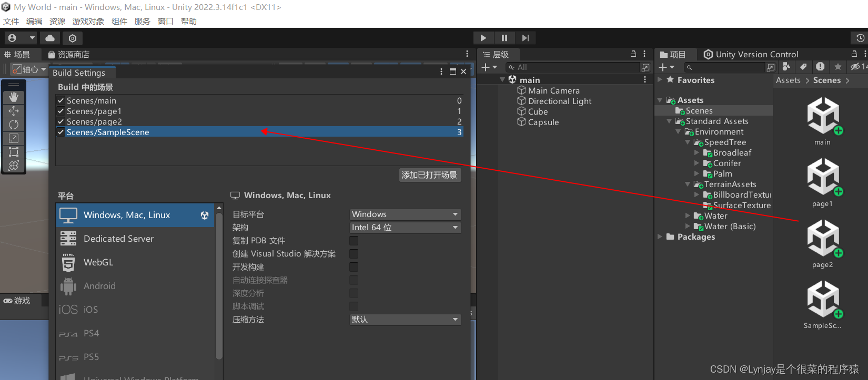Select the Rotate tool
This screenshot has width=868, height=380.
pos(14,125)
